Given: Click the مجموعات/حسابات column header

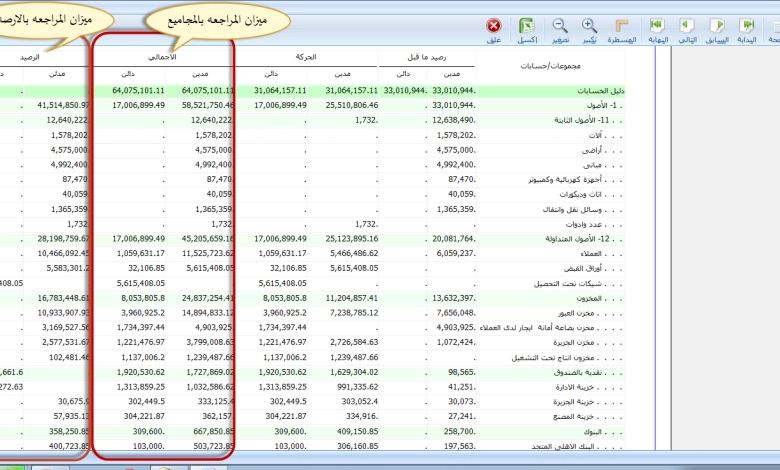Looking at the screenshot, I should (x=550, y=66).
